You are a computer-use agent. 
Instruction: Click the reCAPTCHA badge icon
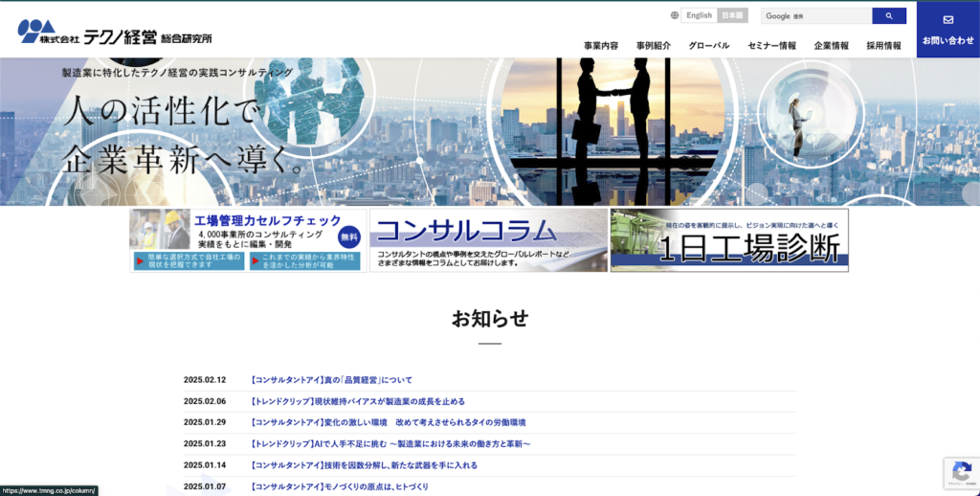pyautogui.click(x=960, y=472)
